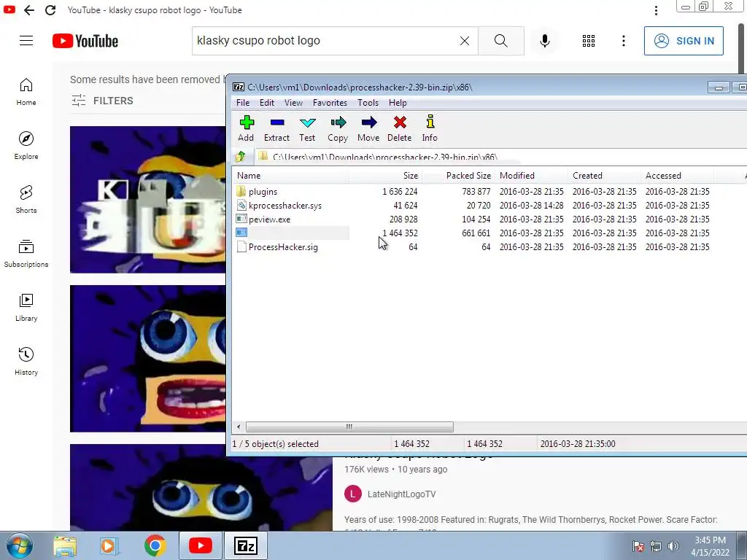Image resolution: width=747 pixels, height=560 pixels.
Task: Click the 7-Zip horizontal scrollbar thumb
Action: tap(349, 427)
